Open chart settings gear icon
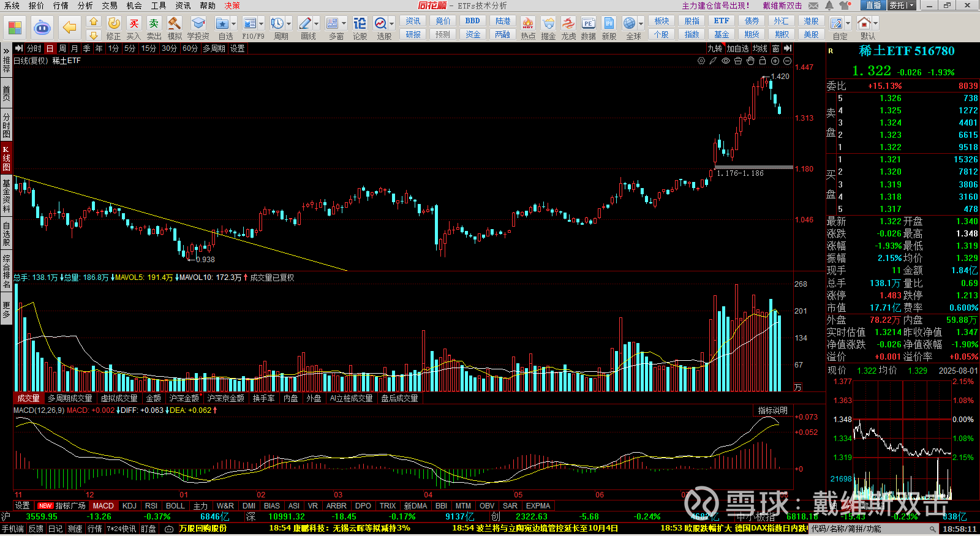Screen dimensions: 980x536 tap(701, 61)
